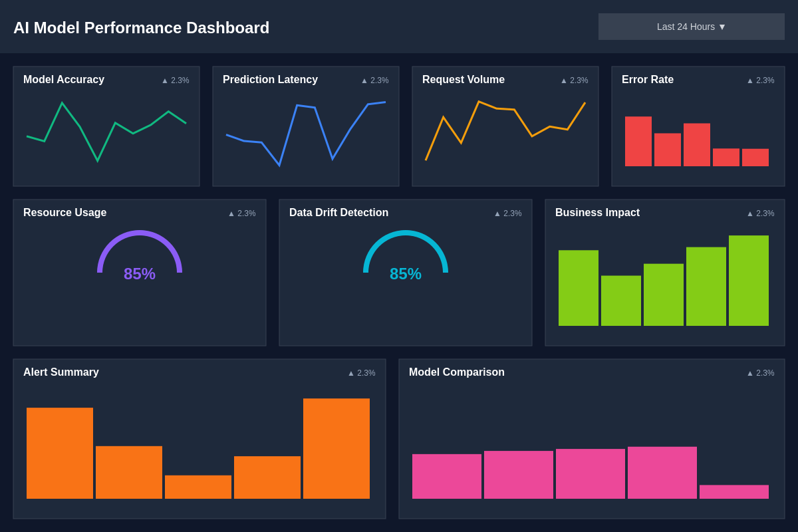798x532 pixels.
Task: Click the Prediction Latency line chart
Action: (306, 132)
